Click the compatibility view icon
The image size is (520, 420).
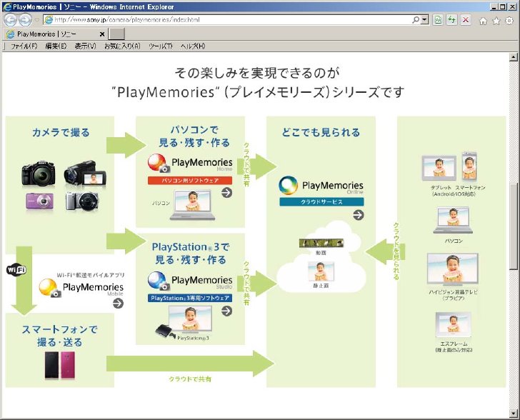pyautogui.click(x=438, y=20)
